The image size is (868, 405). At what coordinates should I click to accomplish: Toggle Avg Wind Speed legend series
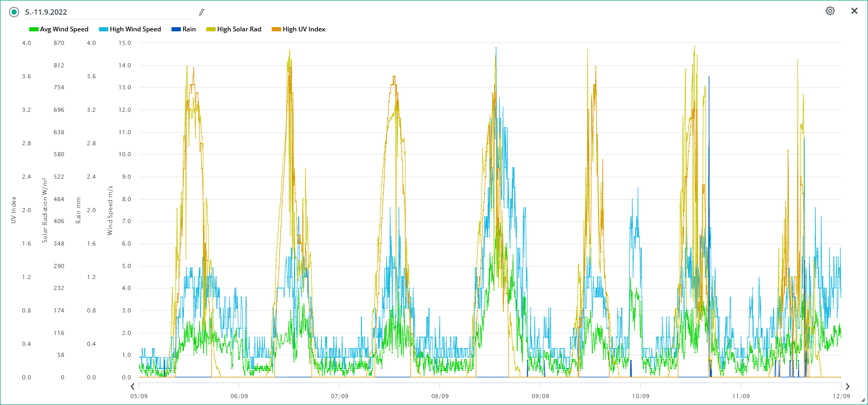coord(64,29)
